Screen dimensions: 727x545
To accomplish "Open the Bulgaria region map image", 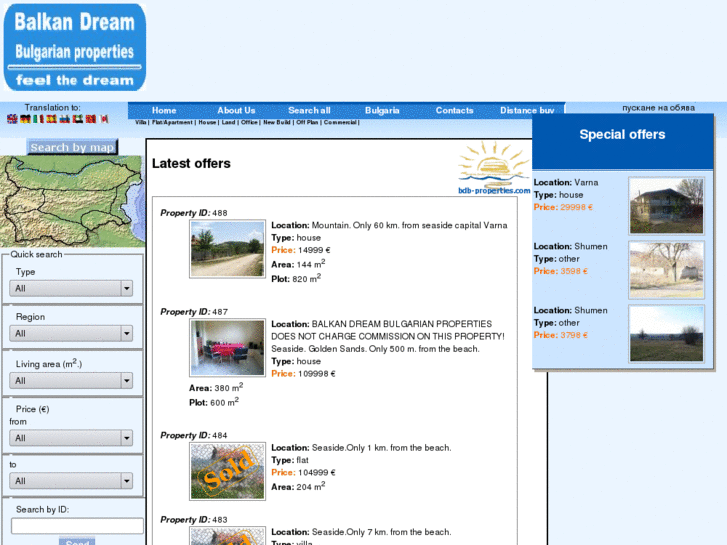I will coord(72,201).
